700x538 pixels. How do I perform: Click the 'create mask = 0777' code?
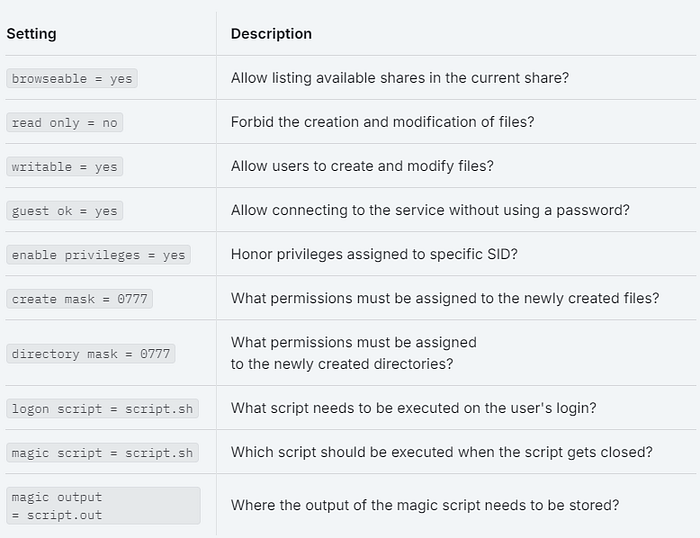tap(80, 299)
